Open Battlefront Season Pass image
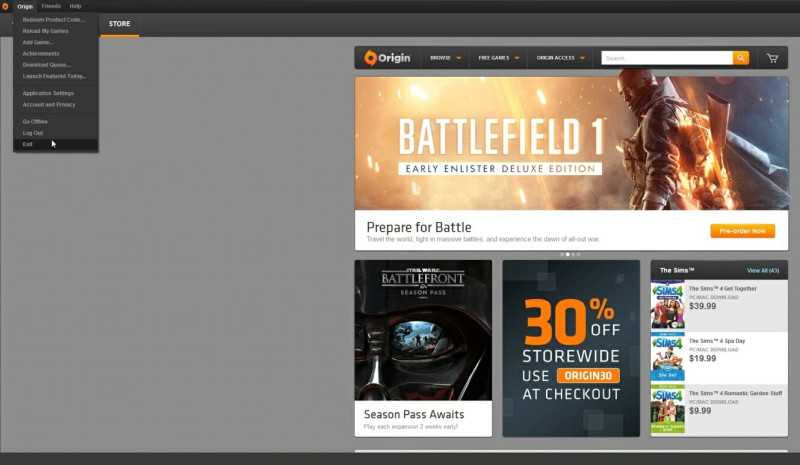This screenshot has height=465, width=800. pos(423,330)
